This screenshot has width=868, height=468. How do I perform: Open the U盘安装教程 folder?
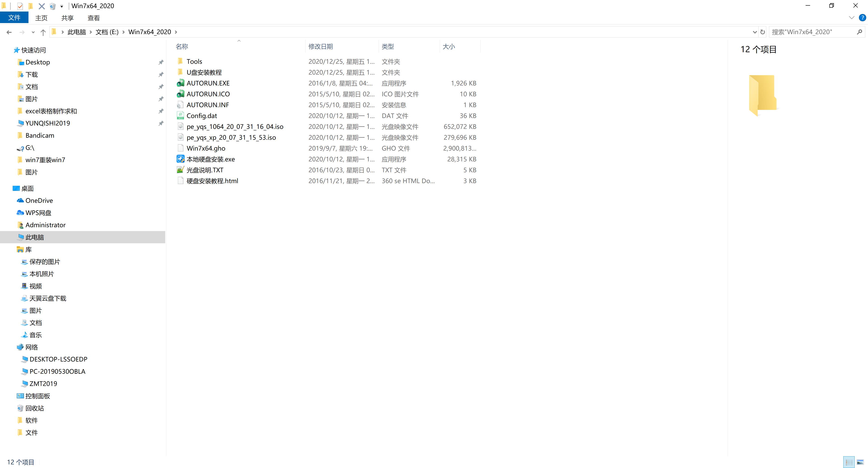tap(205, 72)
